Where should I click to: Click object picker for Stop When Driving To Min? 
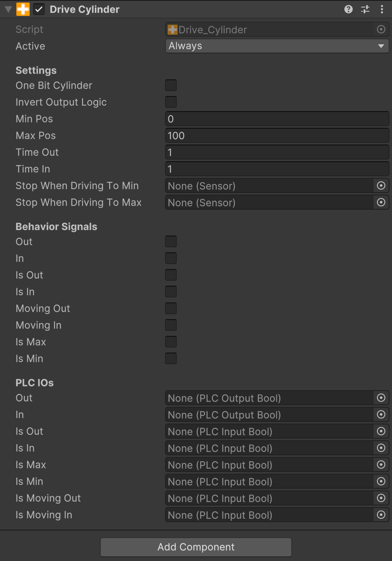381,185
